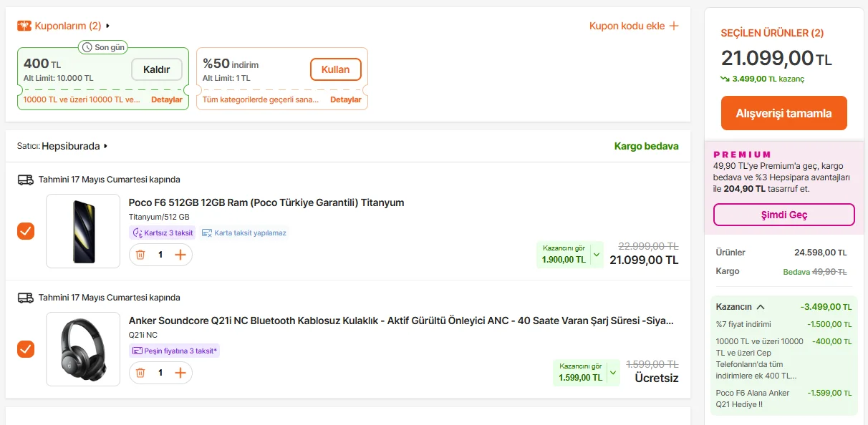Delete the Poco F6 phone from cart
The width and height of the screenshot is (868, 425).
[140, 255]
